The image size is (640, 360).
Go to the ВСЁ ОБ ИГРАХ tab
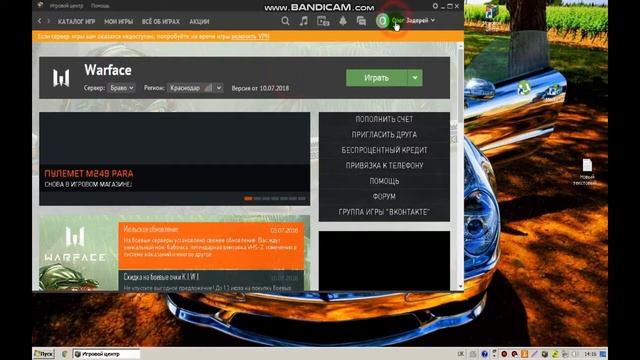161,22
